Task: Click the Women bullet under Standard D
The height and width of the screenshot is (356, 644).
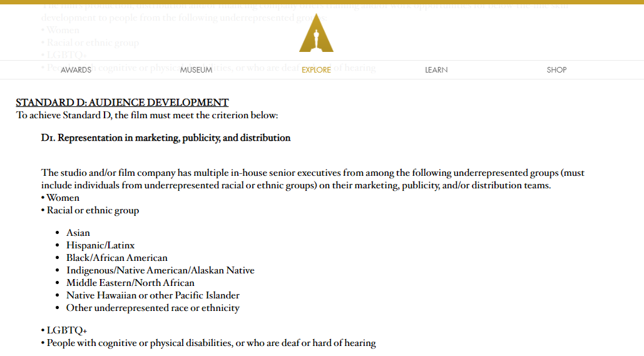Action: pos(60,198)
